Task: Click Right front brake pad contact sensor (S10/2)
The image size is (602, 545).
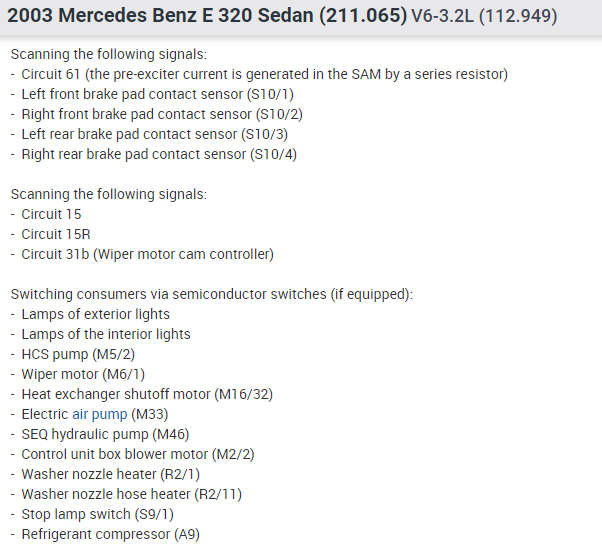Action: point(161,114)
